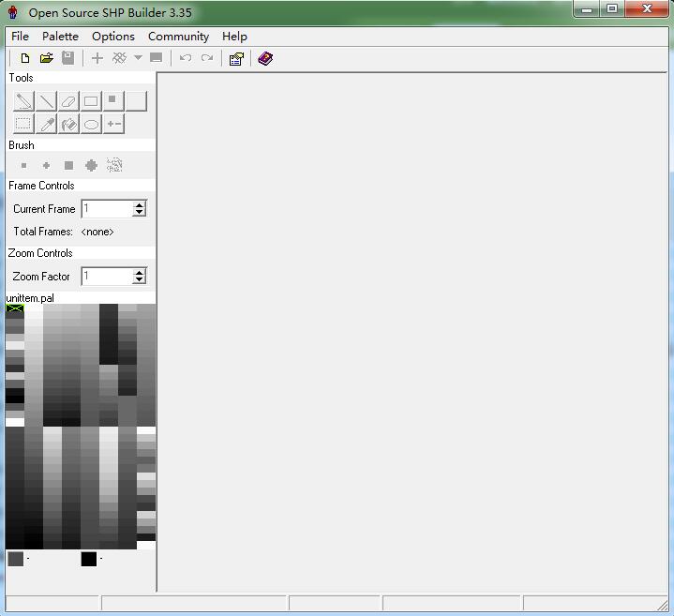This screenshot has height=616, width=674.
Task: Select the Flood fill bucket tool
Action: pyautogui.click(x=68, y=124)
